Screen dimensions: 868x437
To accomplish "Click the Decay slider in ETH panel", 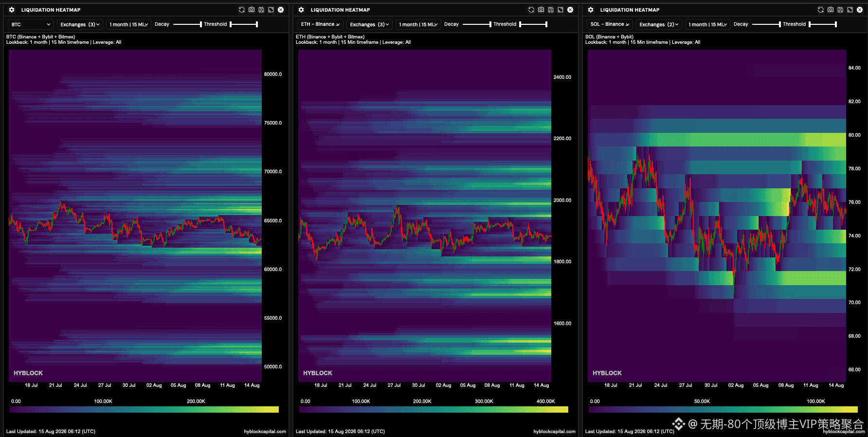I will [x=477, y=24].
